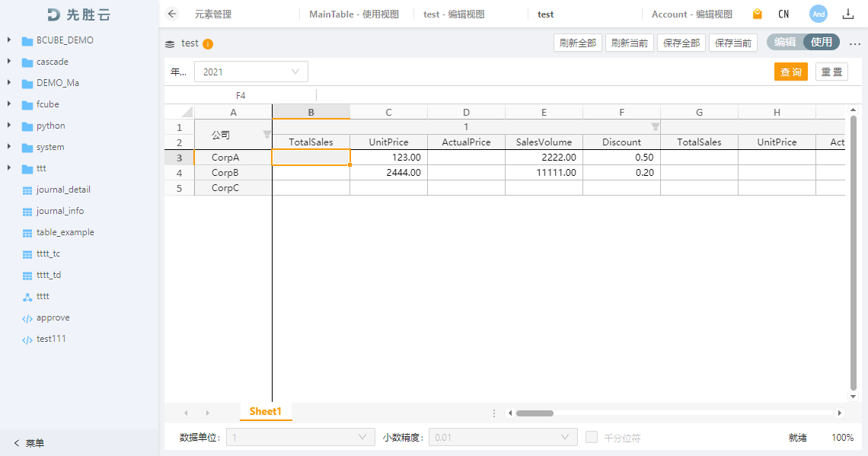Viewport: 868px width, 456px height.
Task: Open the user avatar menu
Action: tap(818, 14)
